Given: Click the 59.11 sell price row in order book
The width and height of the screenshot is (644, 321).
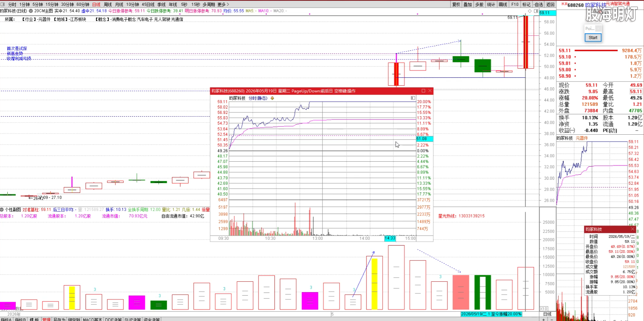Looking at the screenshot, I should pos(600,50).
